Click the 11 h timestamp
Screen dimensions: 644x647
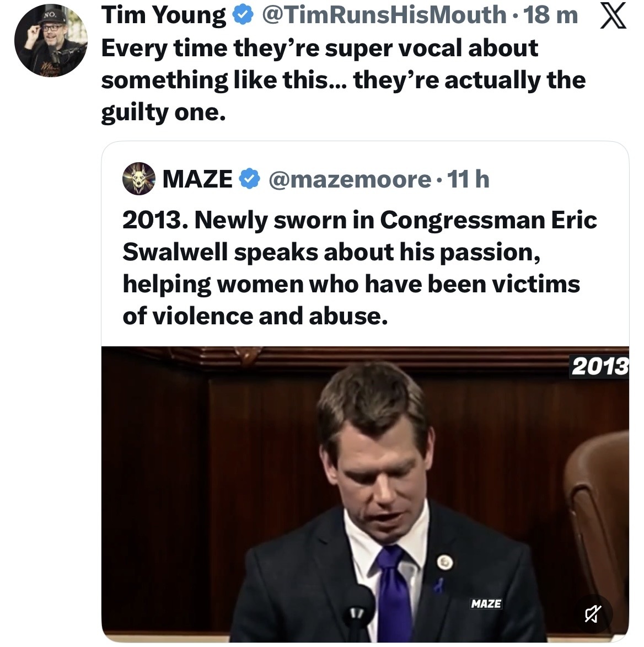468,179
